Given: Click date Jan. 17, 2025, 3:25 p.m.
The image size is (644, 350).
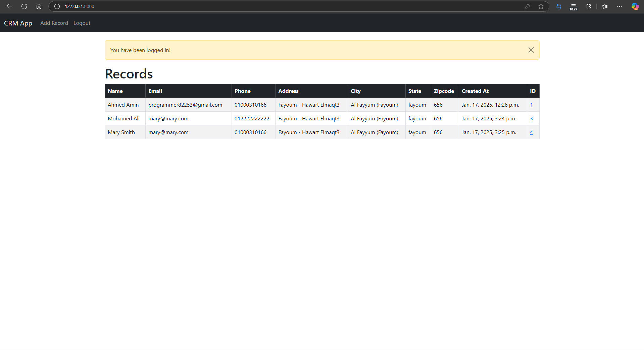Looking at the screenshot, I should 489,132.
